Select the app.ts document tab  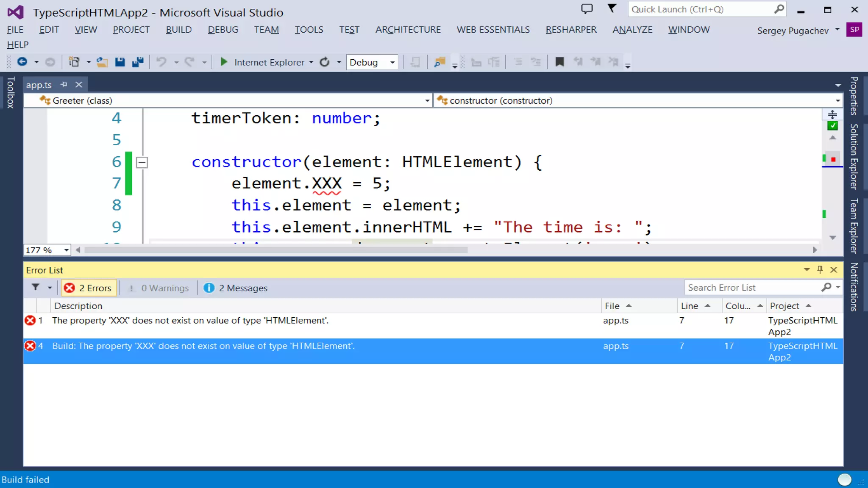(39, 85)
